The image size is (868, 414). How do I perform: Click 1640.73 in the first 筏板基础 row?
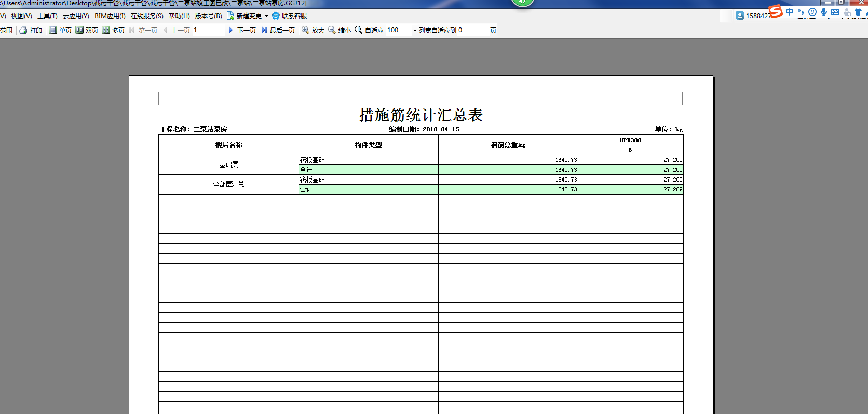pos(508,160)
